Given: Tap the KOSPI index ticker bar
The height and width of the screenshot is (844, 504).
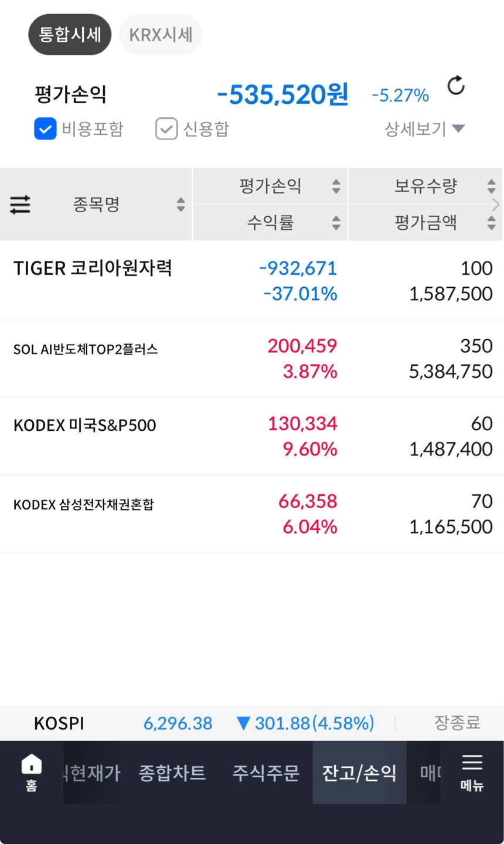Looking at the screenshot, I should coord(252,723).
